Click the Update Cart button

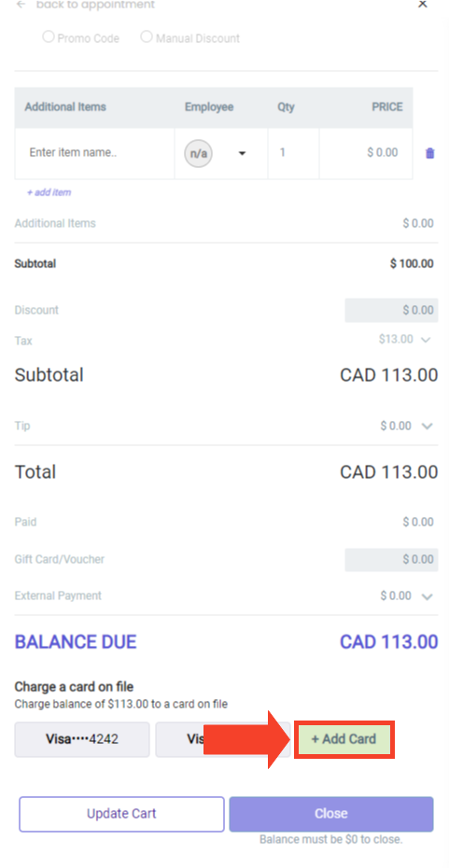(121, 814)
